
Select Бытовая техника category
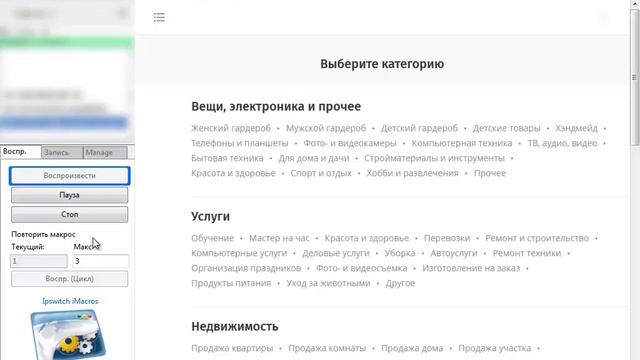227,158
